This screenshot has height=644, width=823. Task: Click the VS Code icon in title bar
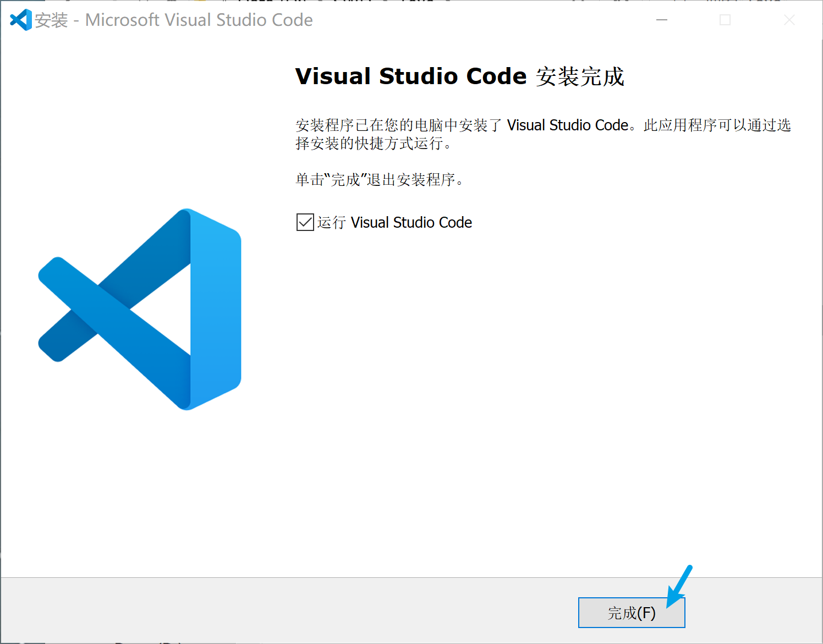[21, 20]
